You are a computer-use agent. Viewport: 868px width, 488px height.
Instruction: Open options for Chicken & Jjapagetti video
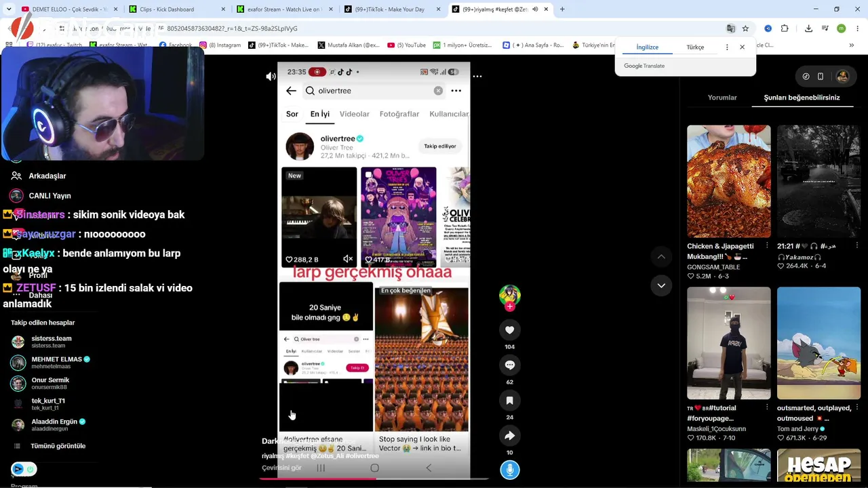click(x=767, y=246)
